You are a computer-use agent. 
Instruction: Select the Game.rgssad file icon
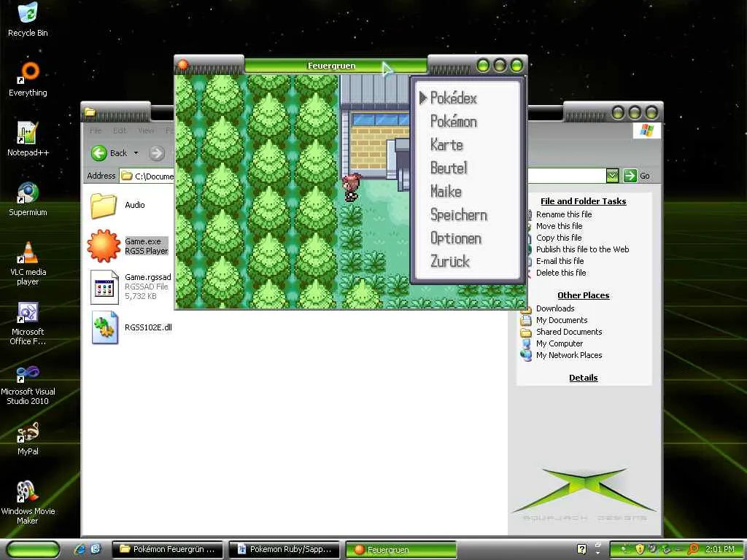[x=104, y=287]
